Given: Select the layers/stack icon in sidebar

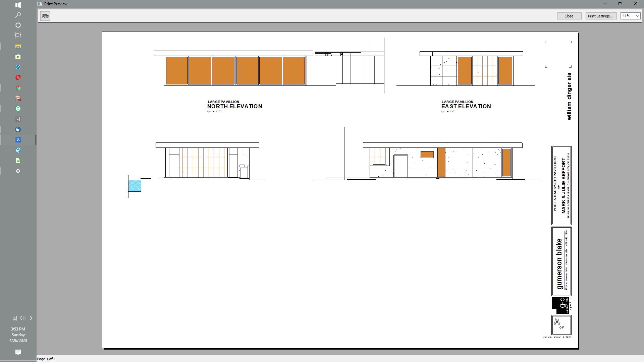Looking at the screenshot, I should coord(18,35).
